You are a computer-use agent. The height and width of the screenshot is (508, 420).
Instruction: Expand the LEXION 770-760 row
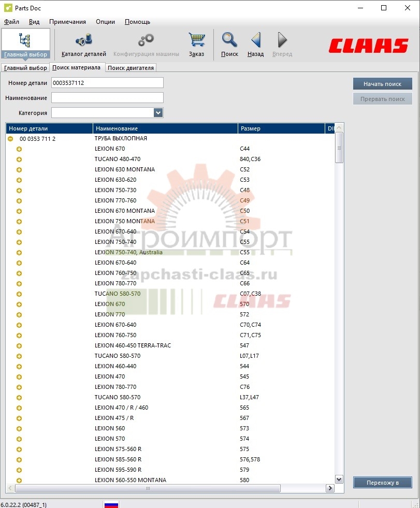(x=19, y=201)
